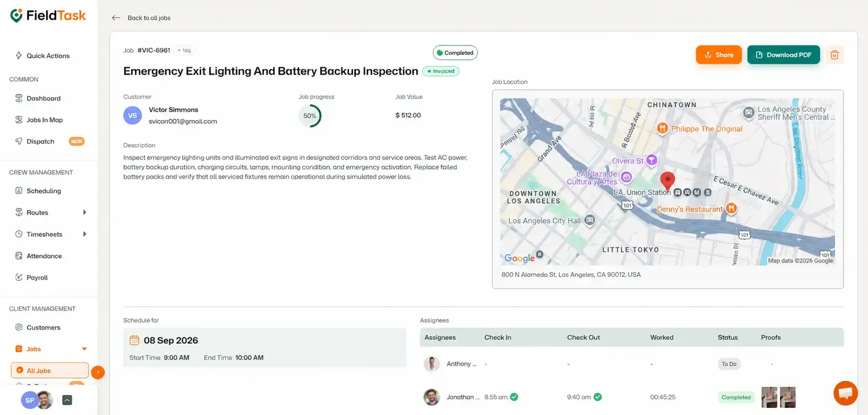Add a tag to the job
Viewport: 868px width, 415px height.
(x=184, y=50)
